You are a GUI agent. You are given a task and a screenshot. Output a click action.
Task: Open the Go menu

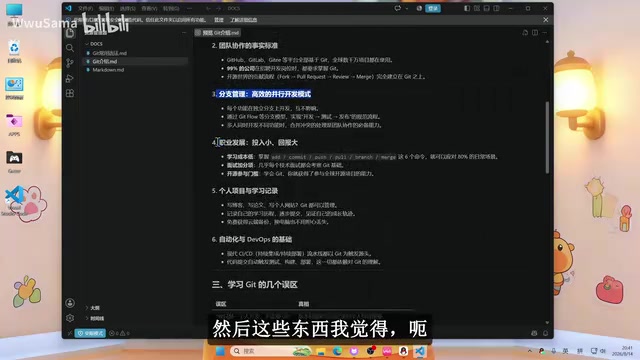pyautogui.click(x=171, y=8)
